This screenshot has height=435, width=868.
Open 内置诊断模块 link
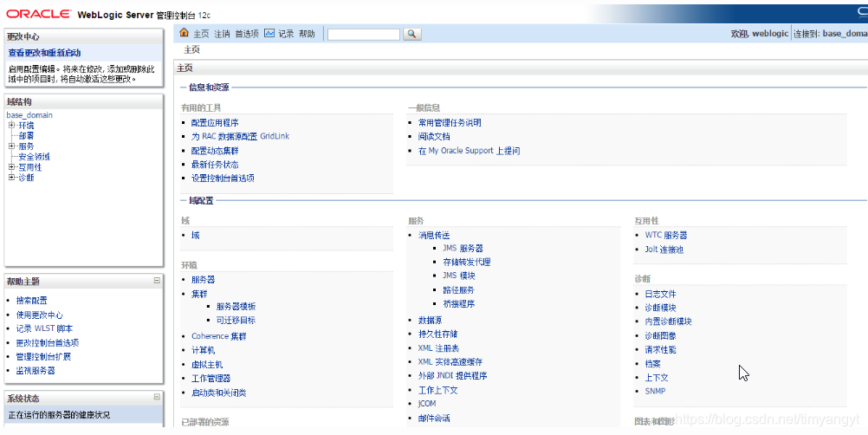coord(668,321)
